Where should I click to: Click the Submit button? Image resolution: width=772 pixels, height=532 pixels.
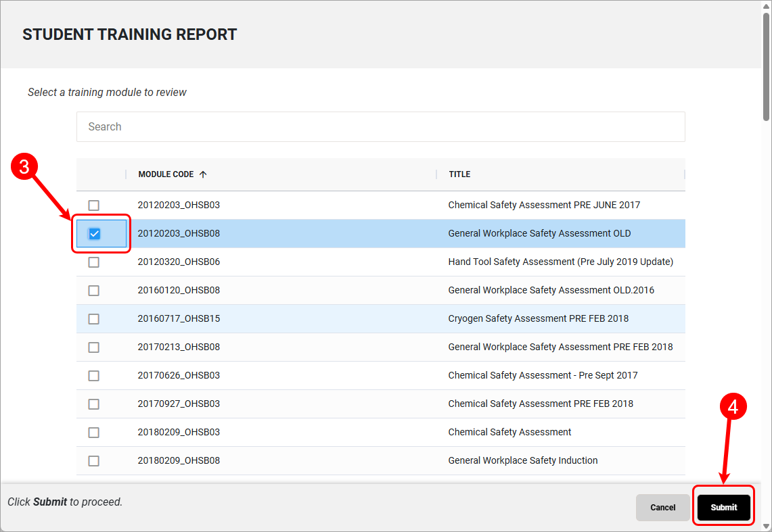pos(724,508)
